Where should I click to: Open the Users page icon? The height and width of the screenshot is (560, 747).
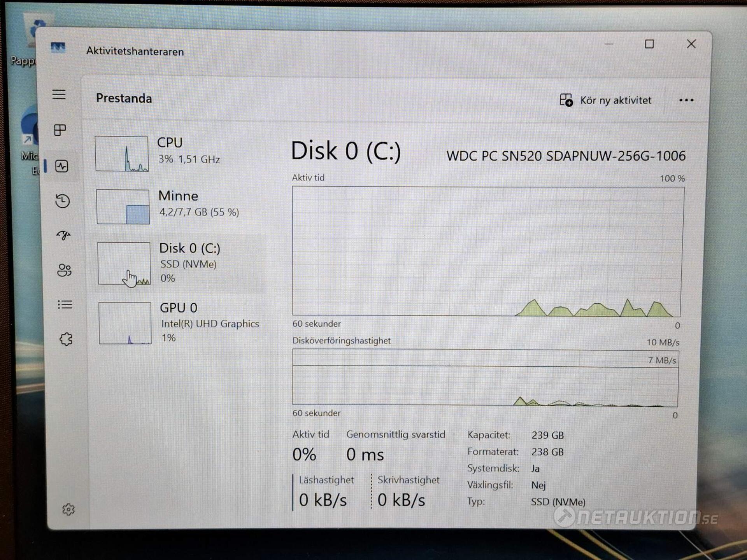[x=64, y=270]
